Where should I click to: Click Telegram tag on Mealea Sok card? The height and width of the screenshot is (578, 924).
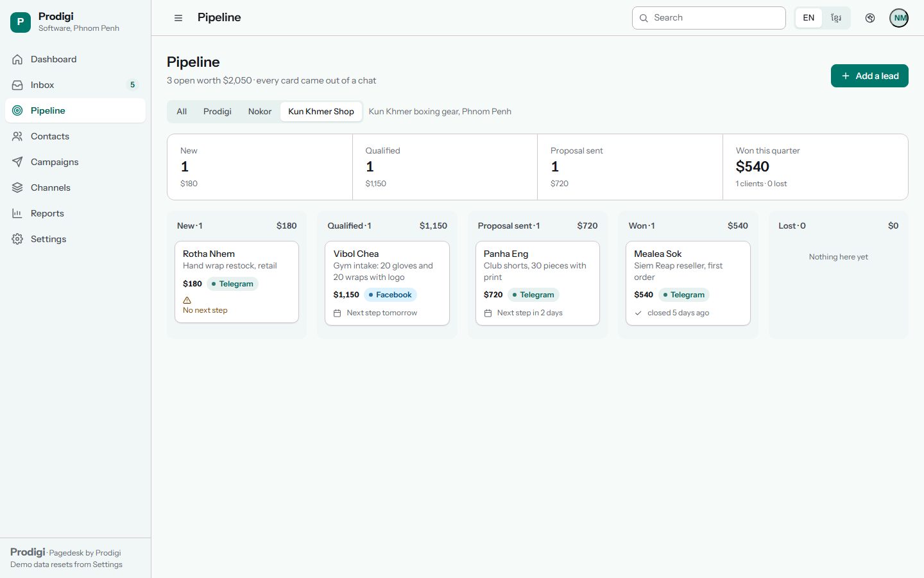[x=684, y=295]
